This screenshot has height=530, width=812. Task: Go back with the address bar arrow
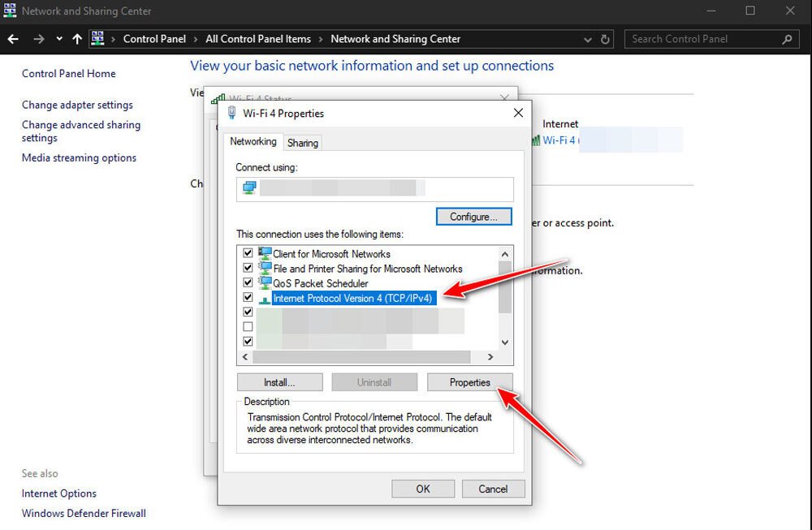[13, 39]
